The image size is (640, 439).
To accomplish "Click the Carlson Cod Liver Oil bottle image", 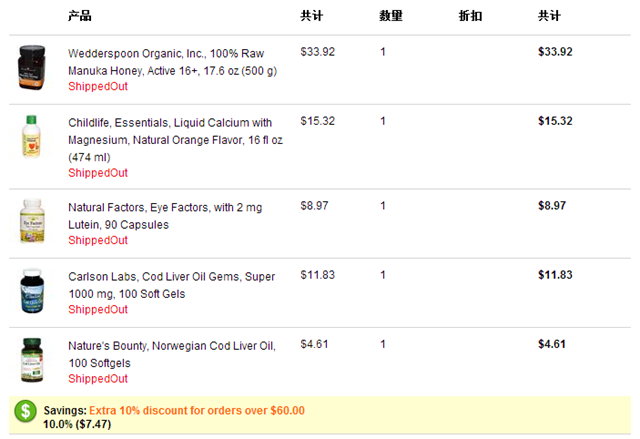I will (32, 290).
